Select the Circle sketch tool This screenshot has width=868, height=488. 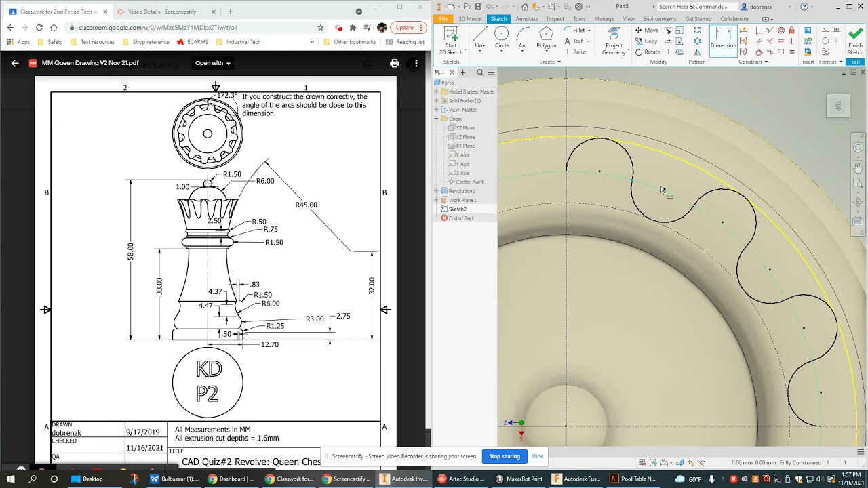click(x=502, y=38)
